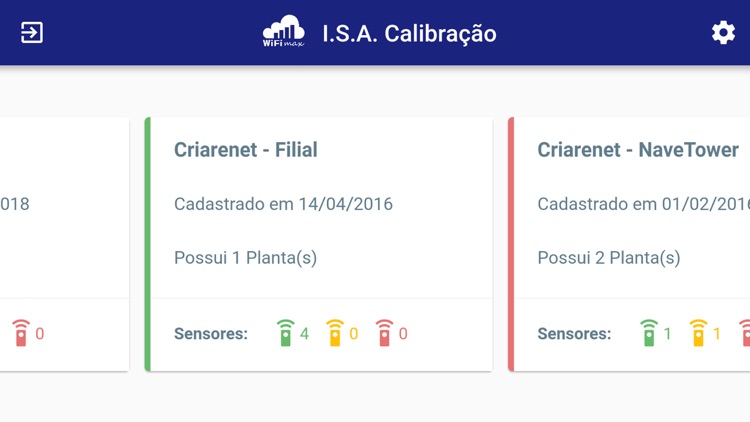
Task: Click the Sensores label on NaveTower card
Action: [574, 334]
